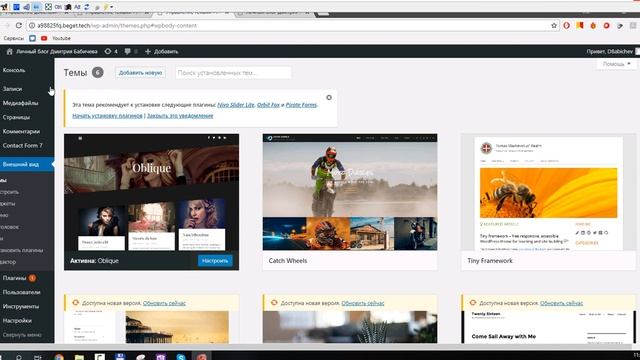Click Начать установку плагинов link
Viewport: 640px width, 360px height.
(107, 116)
